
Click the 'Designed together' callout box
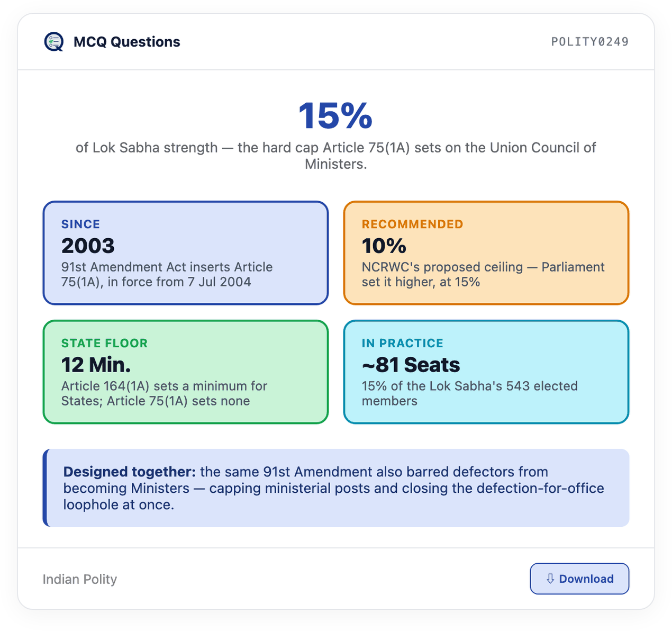click(x=336, y=488)
